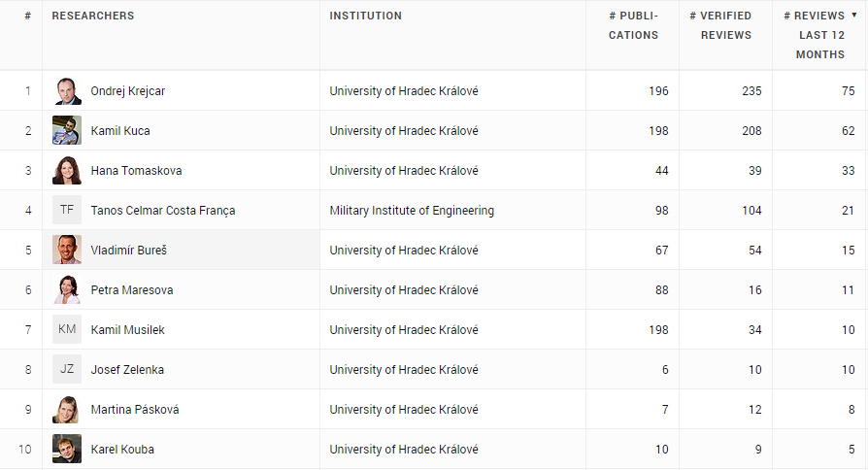Image resolution: width=868 pixels, height=470 pixels.
Task: Open Karel Kouba's profile photo
Action: (x=67, y=449)
